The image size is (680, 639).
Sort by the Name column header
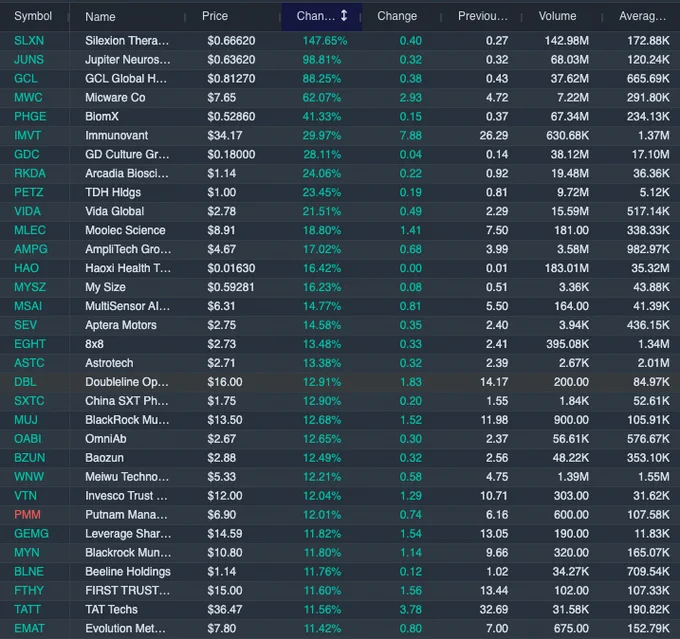pyautogui.click(x=100, y=17)
